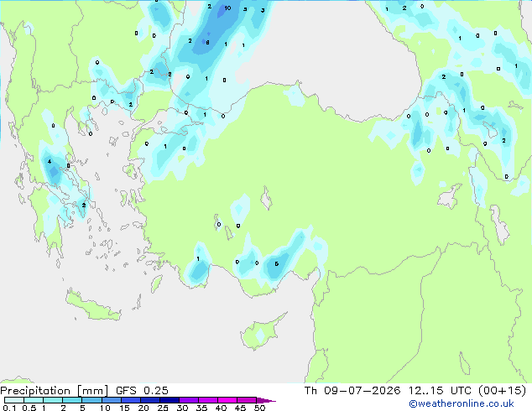532x411 pixels.
Task: Click the '5' value on southern Turkey coast
Action: (x=277, y=264)
